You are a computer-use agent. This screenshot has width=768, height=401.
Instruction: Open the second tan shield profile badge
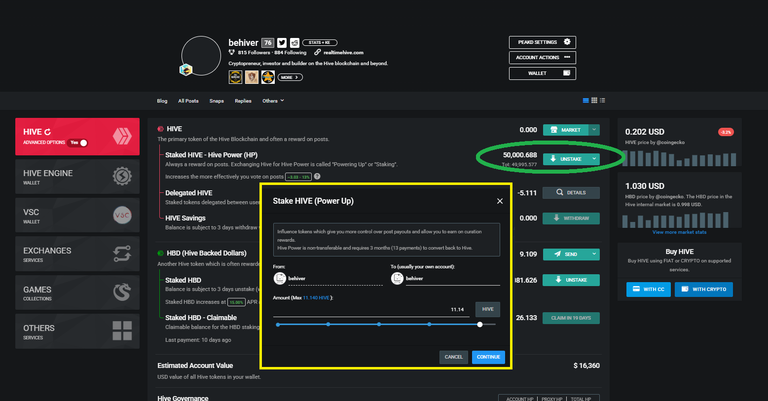pyautogui.click(x=252, y=77)
